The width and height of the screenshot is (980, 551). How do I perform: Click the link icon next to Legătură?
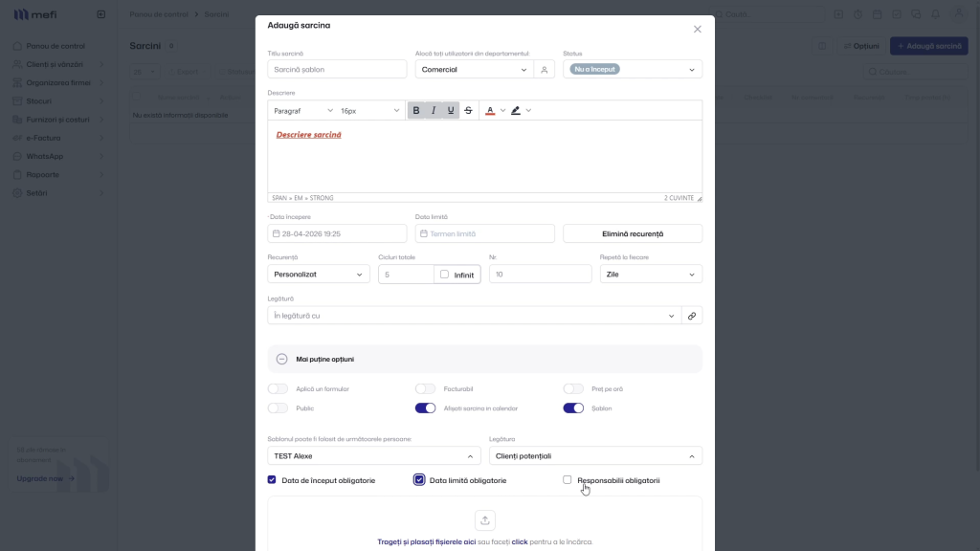tap(692, 316)
